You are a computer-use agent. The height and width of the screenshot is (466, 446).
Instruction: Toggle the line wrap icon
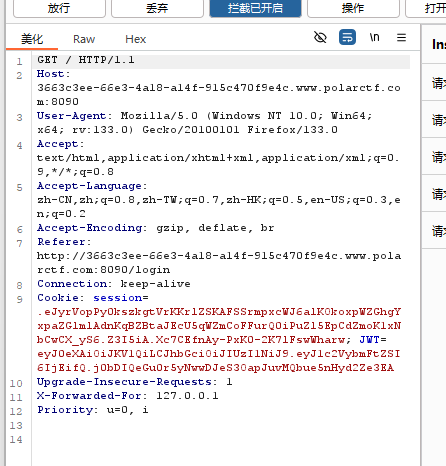tap(347, 37)
